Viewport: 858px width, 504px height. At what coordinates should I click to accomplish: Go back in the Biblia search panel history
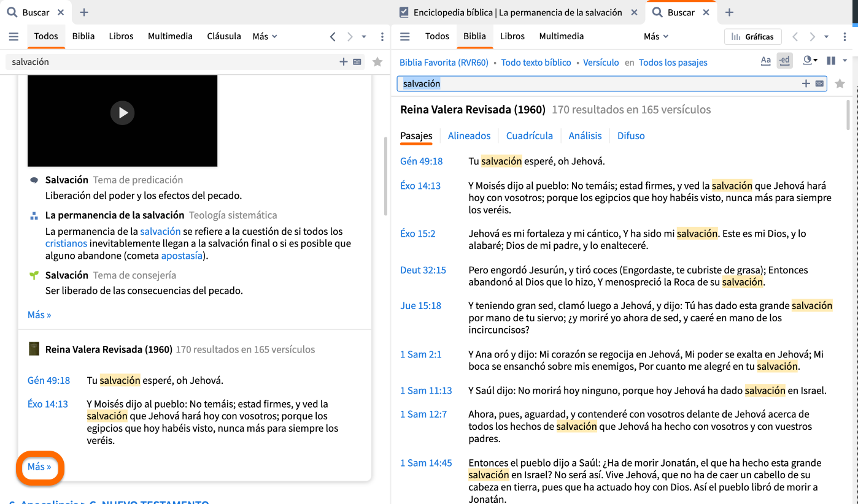coord(795,37)
